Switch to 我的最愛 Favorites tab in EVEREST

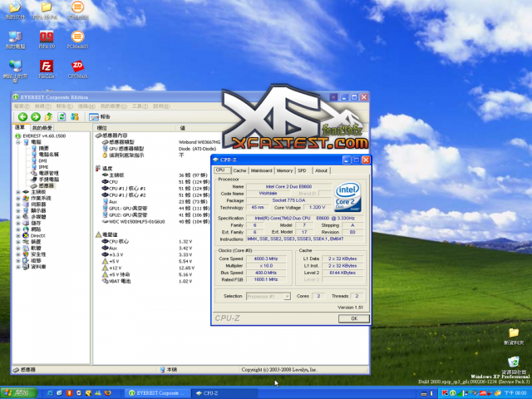click(42, 128)
